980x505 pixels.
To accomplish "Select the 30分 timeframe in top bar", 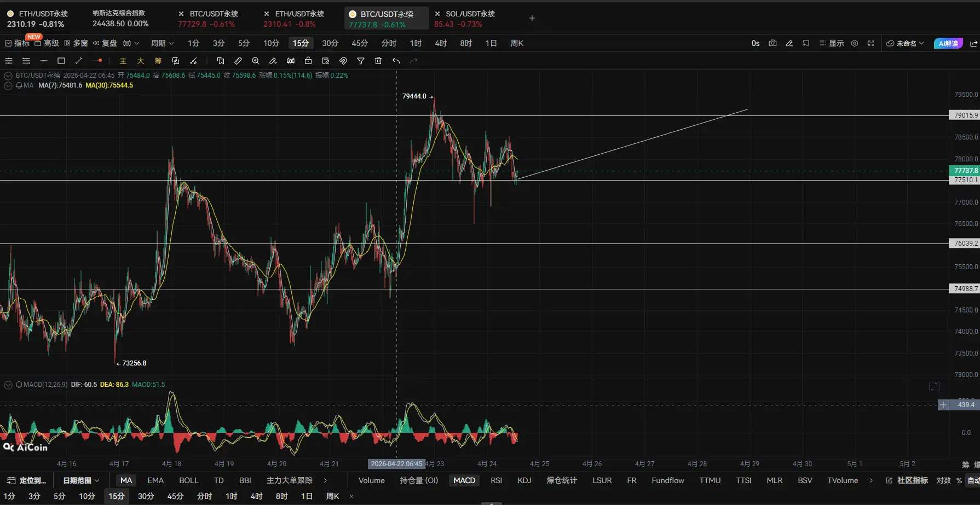I will pos(330,43).
